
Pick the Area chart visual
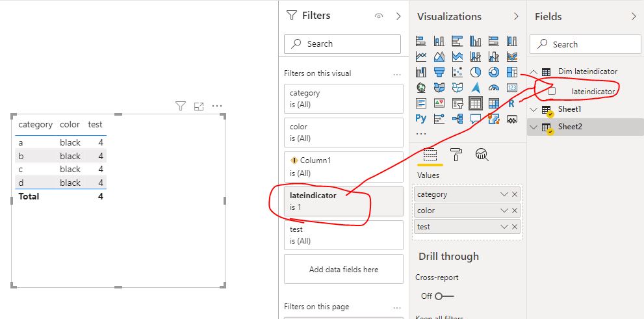tap(439, 57)
